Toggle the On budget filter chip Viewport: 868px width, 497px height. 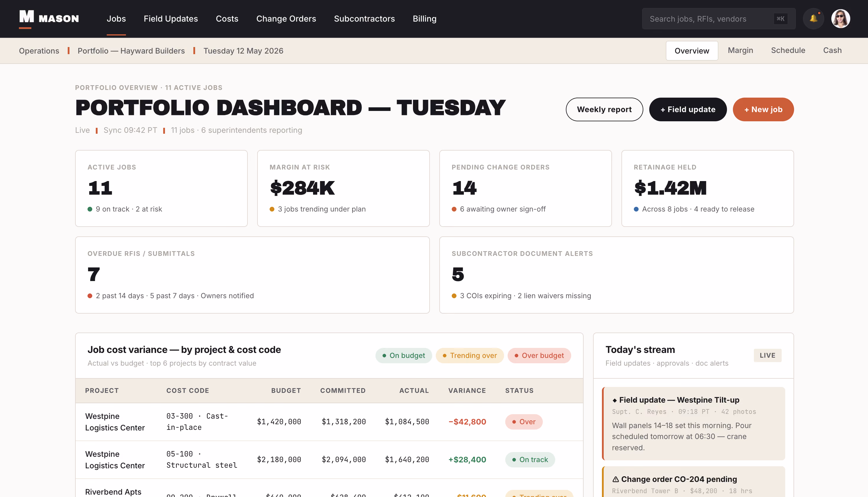pos(404,355)
